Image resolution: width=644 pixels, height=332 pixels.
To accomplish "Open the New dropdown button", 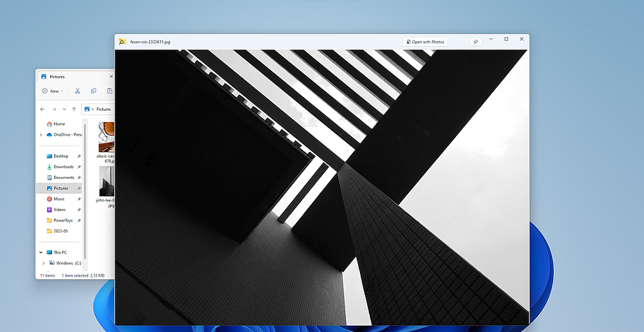I will pos(53,91).
